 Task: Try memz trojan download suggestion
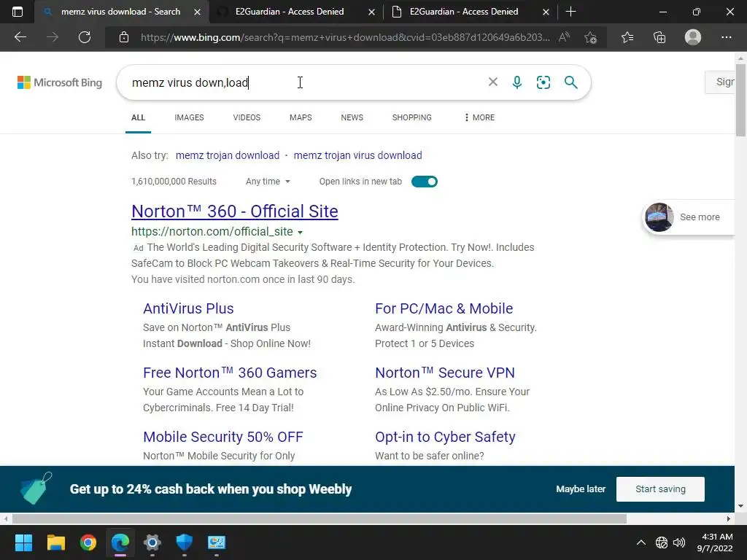pyautogui.click(x=228, y=155)
